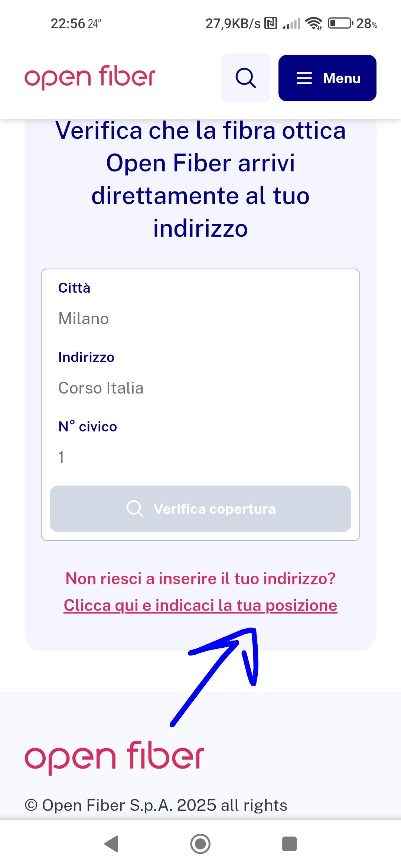401x868 pixels.
Task: Tap the NFC status bar icon
Action: click(271, 23)
